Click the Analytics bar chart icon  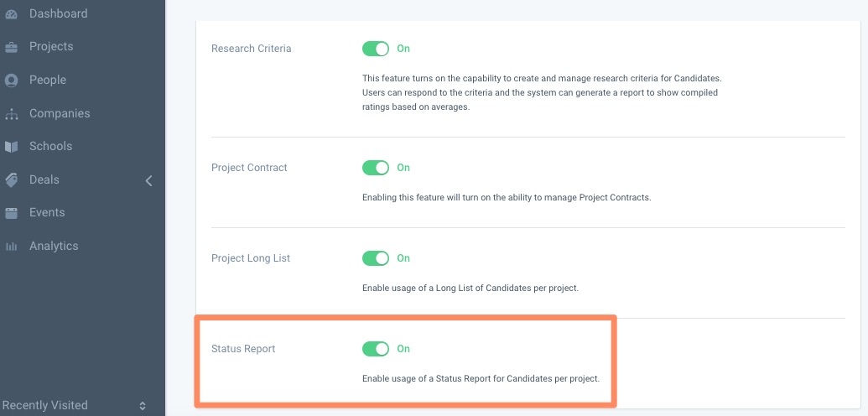(11, 247)
